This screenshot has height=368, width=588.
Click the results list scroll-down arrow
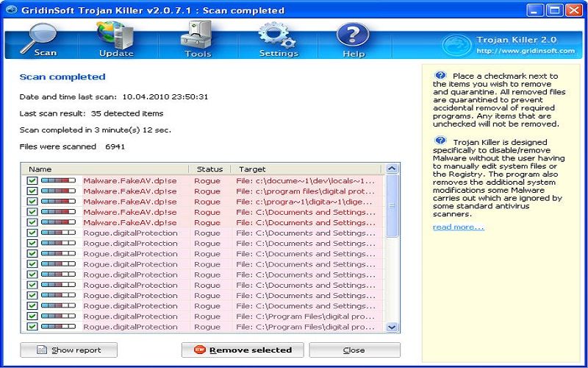(x=392, y=327)
